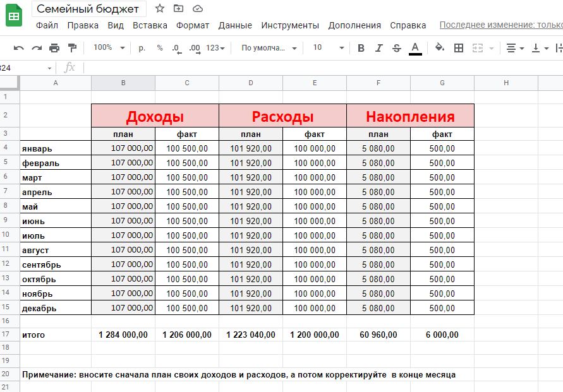This screenshot has width=563, height=392.
Task: Open the Вставка menu
Action: (x=150, y=25)
